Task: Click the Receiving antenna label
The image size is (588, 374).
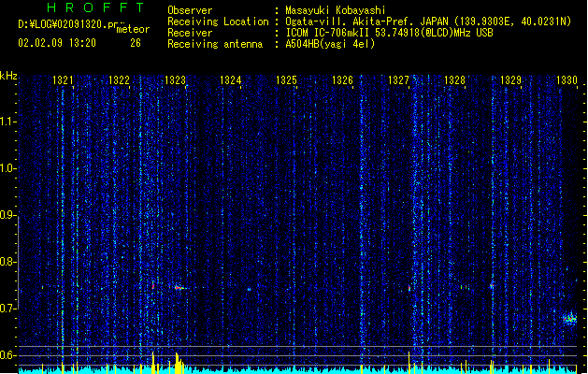Action: pos(215,44)
